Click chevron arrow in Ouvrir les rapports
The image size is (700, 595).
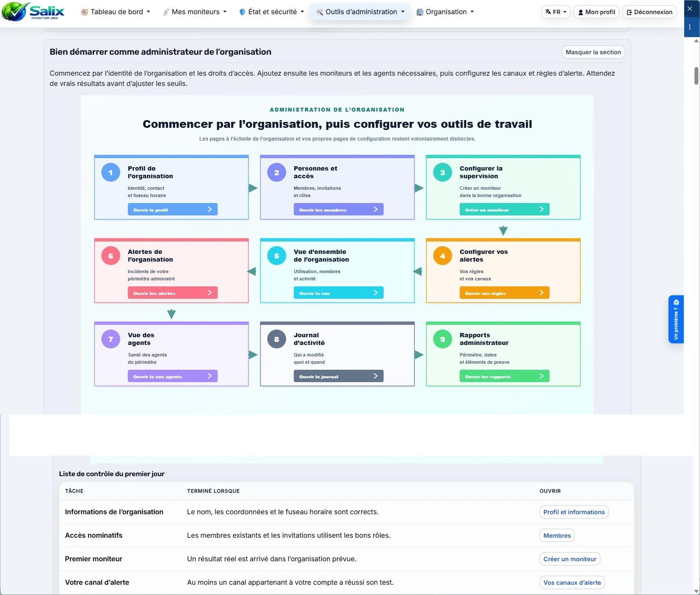(x=541, y=376)
